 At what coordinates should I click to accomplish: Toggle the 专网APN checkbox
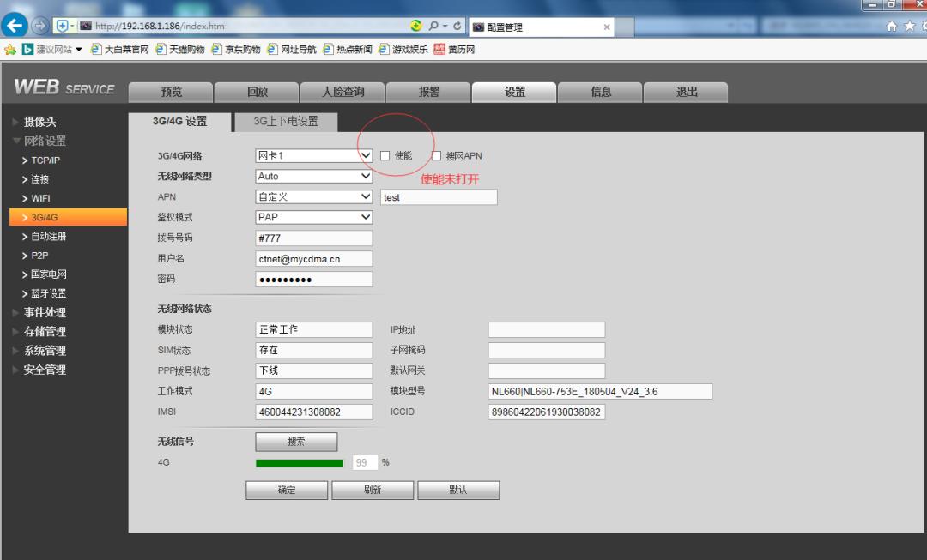436,156
